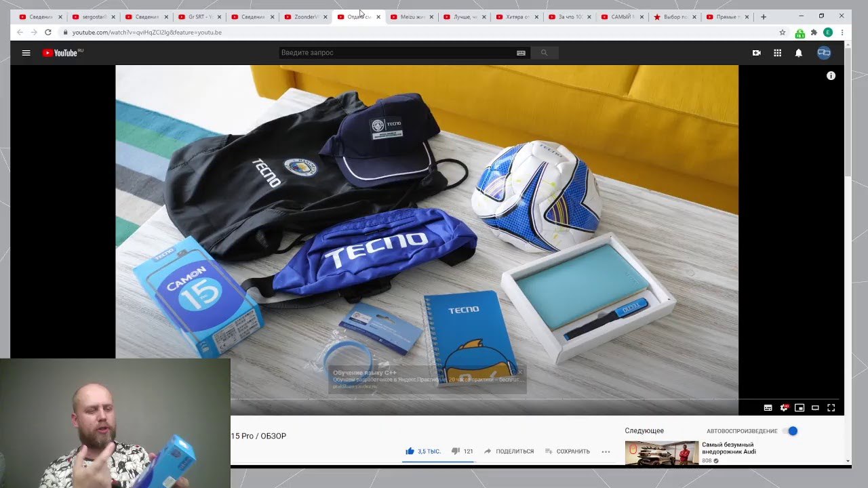
Task: Open the Обучение языку C++ ad
Action: [427, 380]
